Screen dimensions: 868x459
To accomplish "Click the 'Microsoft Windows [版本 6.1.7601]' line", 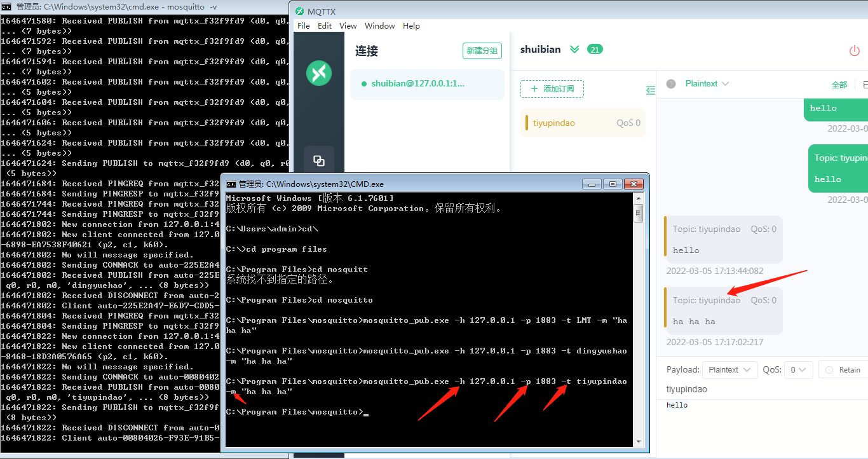I will click(x=310, y=198).
